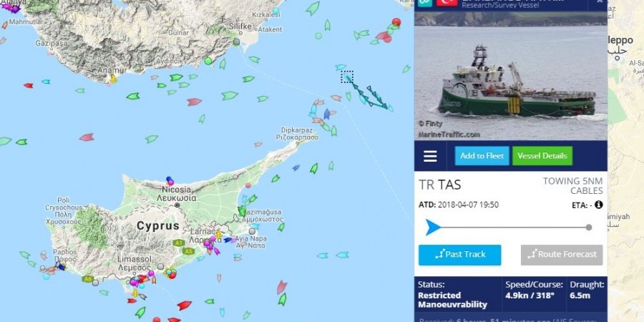Open Vessel Details
The height and width of the screenshot is (322, 644).
[542, 156]
